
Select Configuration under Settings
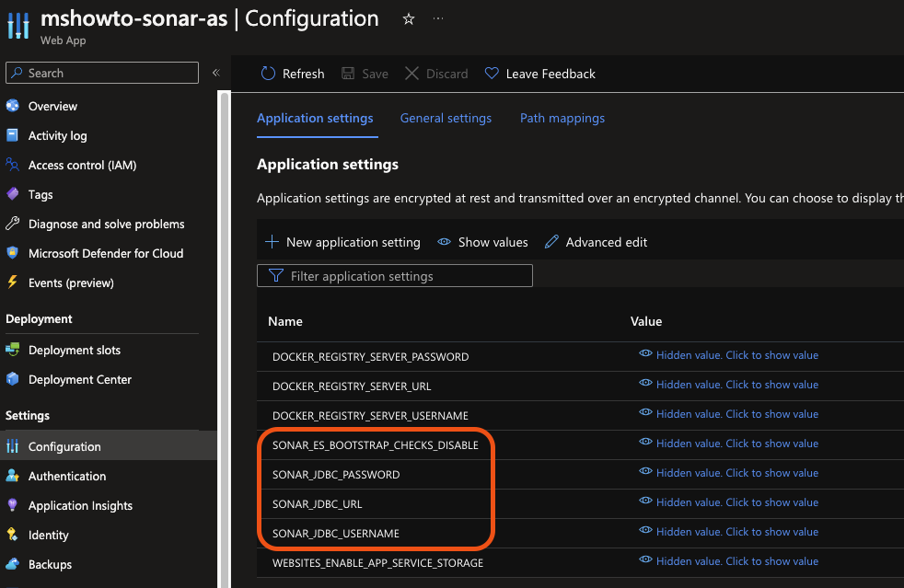64,446
